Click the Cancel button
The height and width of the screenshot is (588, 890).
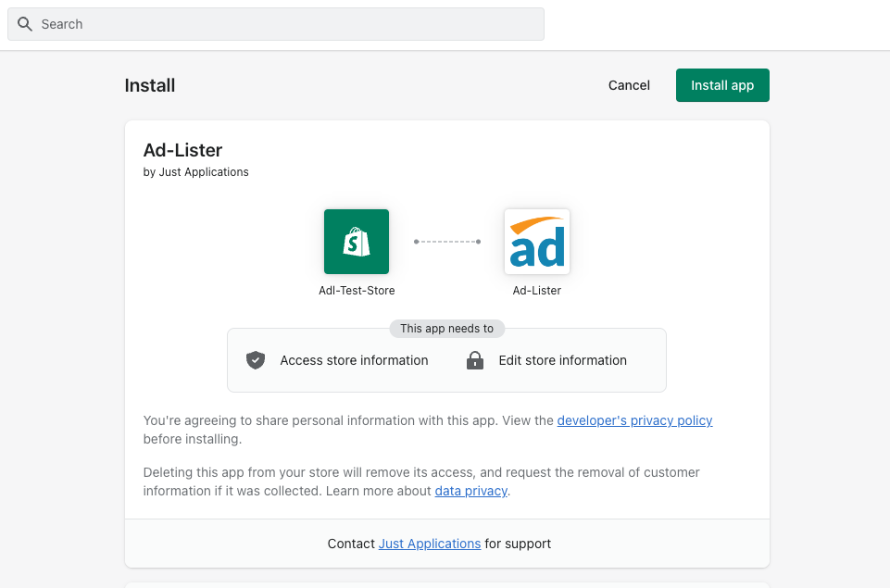629,85
